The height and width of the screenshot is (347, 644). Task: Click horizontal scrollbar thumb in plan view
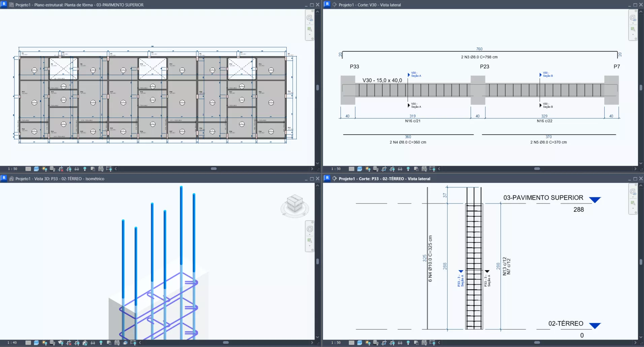pos(214,169)
